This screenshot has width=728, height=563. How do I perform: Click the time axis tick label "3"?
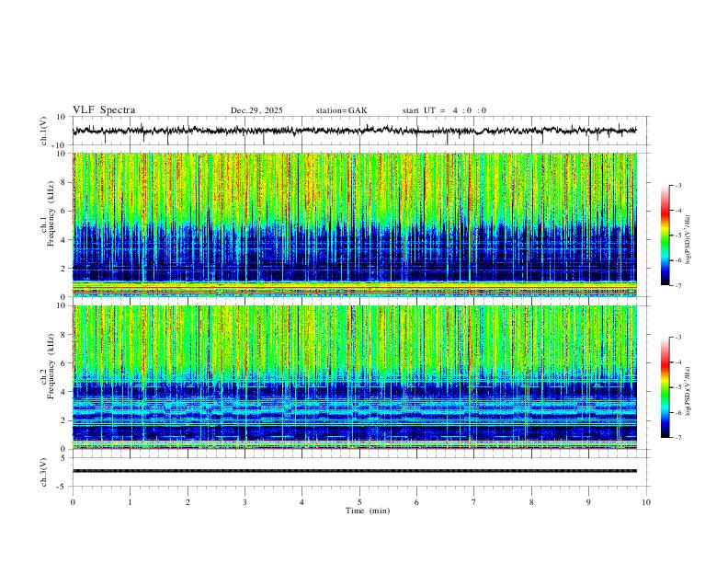pos(245,502)
